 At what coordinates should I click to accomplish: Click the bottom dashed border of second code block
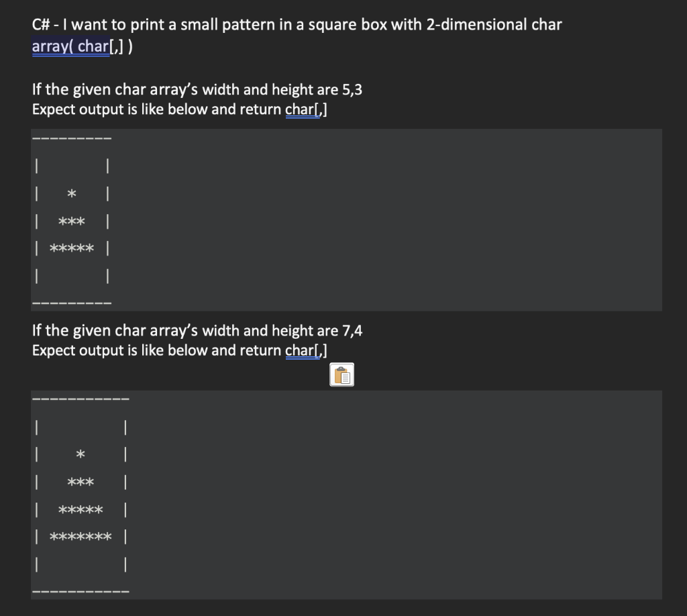pos(81,591)
